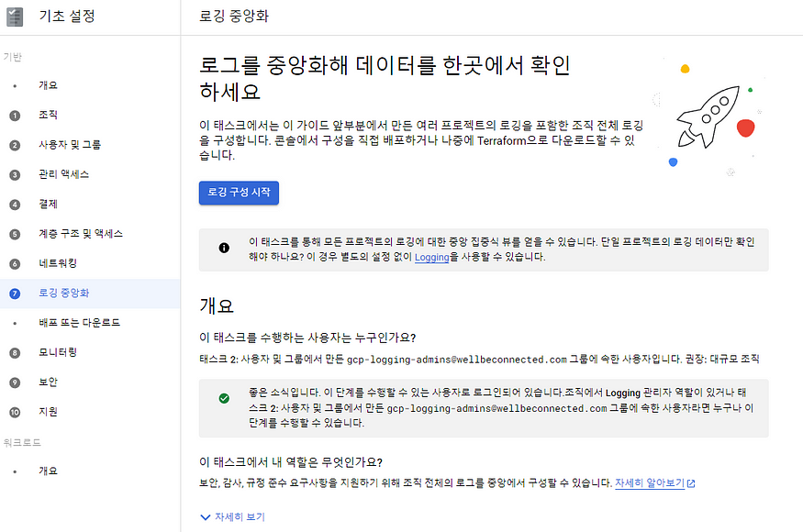The image size is (803, 532).
Task: Click the 로깅 구성 시작 button
Action: pos(239,193)
